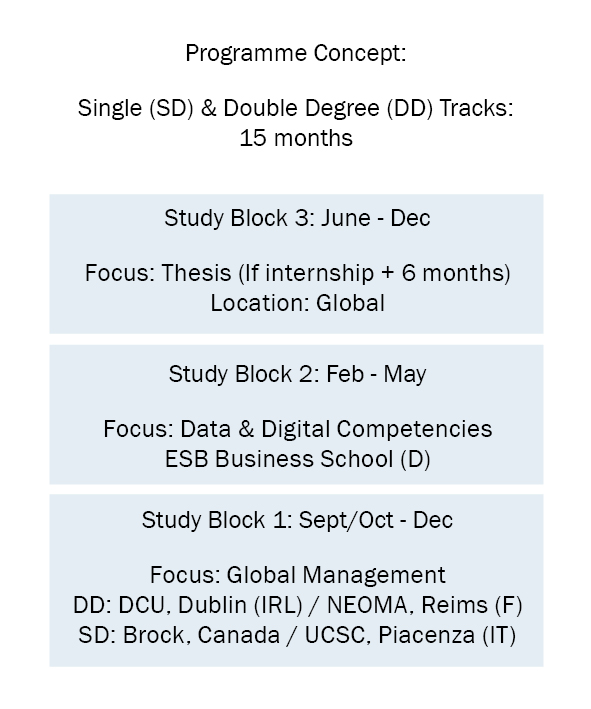Screen dimensions: 591x709
Task: Select UCSC, Piacenza (IT) text
Action: click(410, 635)
